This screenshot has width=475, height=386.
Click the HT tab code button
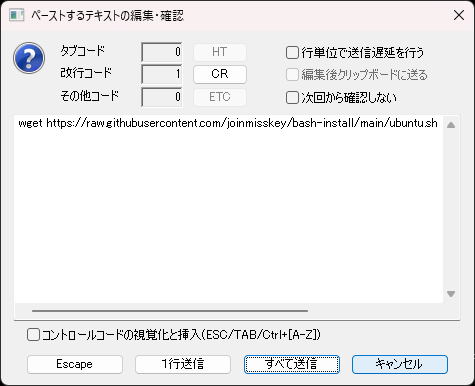coord(220,52)
